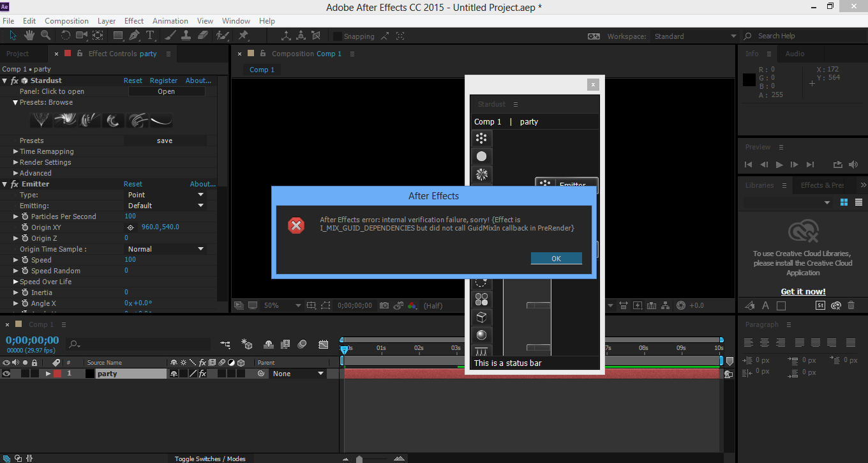The image size is (868, 463).
Task: Select the Horizontal Type tool
Action: point(151,36)
